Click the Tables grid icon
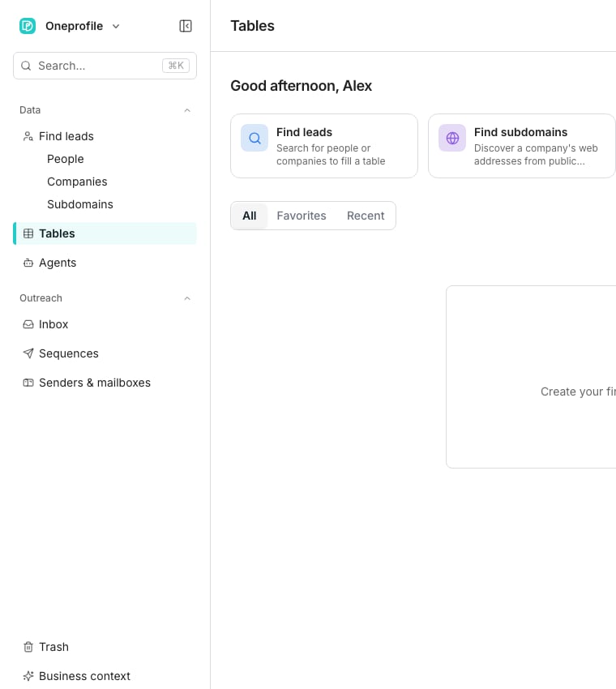Viewport: 616px width, 689px height. coord(28,233)
